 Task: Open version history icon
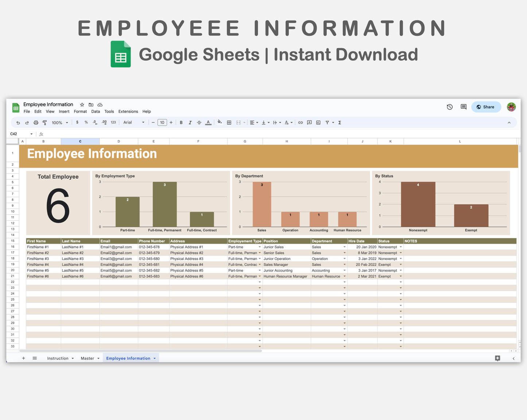pyautogui.click(x=449, y=107)
